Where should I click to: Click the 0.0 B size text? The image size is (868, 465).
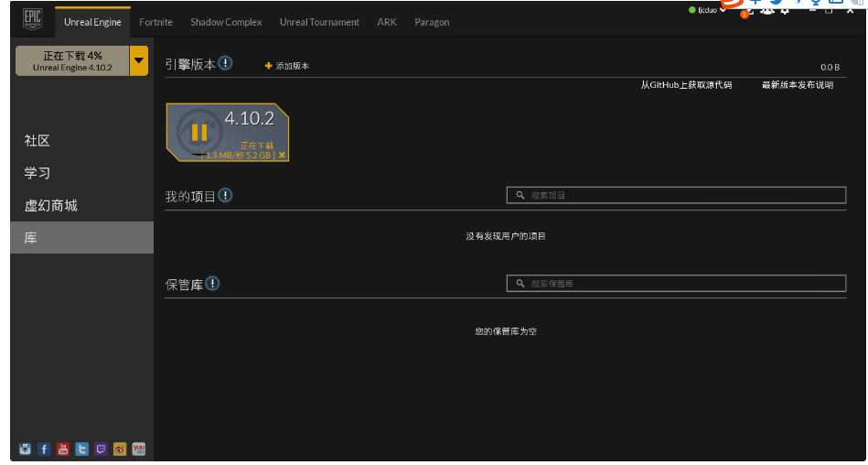[x=830, y=67]
